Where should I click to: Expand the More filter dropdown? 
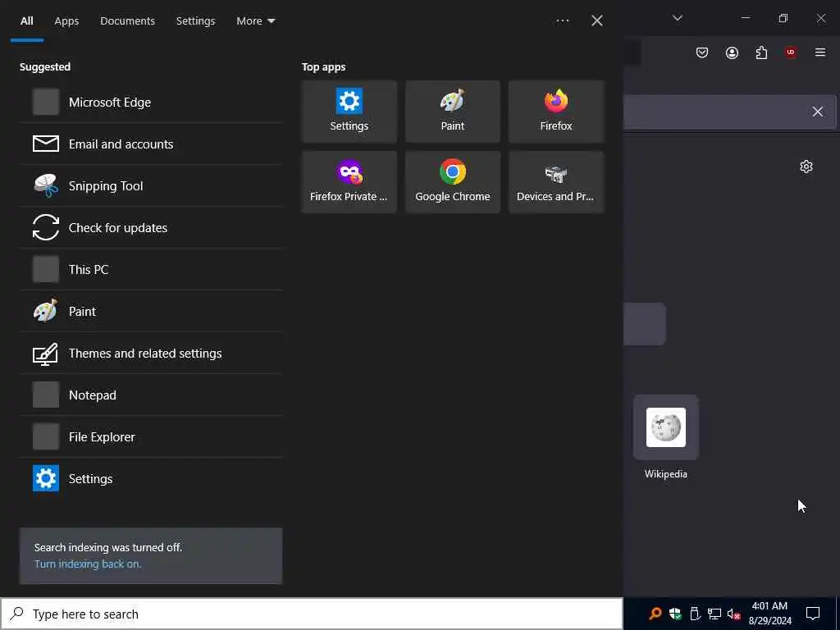(x=256, y=21)
